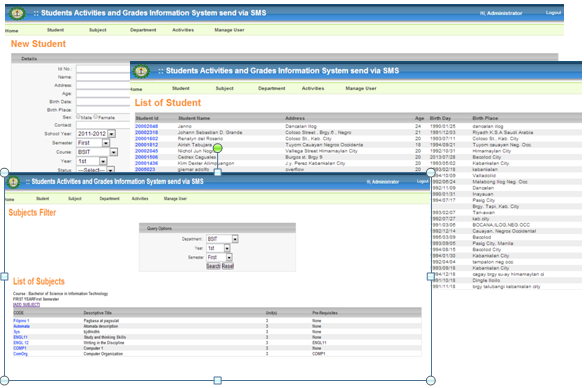
Task: Click the ADD SUBJECT link
Action: coord(26,305)
